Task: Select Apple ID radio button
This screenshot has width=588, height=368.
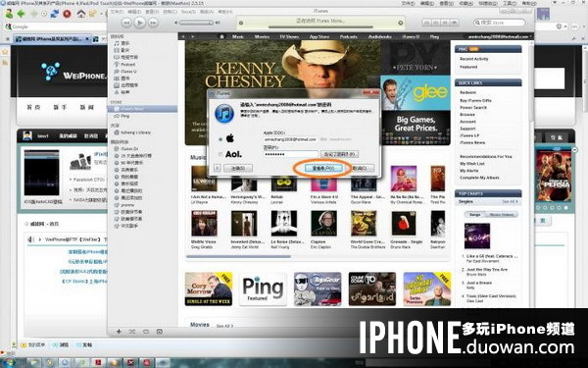Action: pyautogui.click(x=220, y=139)
